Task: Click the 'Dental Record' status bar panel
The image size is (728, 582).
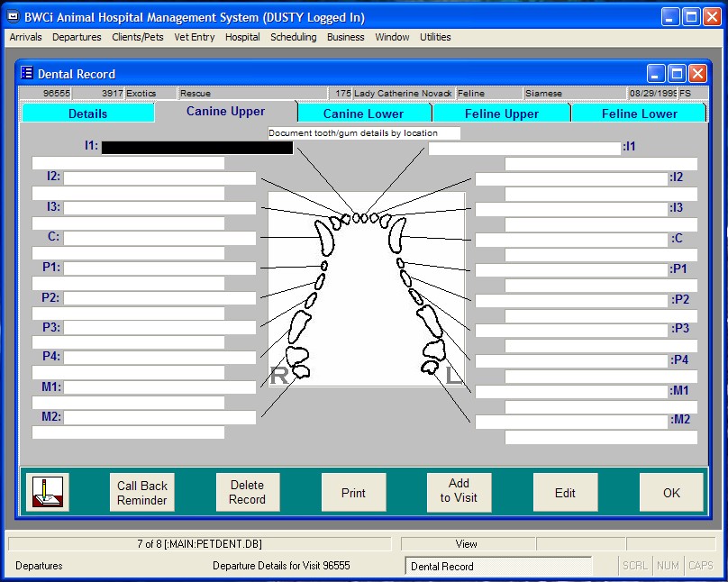Action: point(498,566)
